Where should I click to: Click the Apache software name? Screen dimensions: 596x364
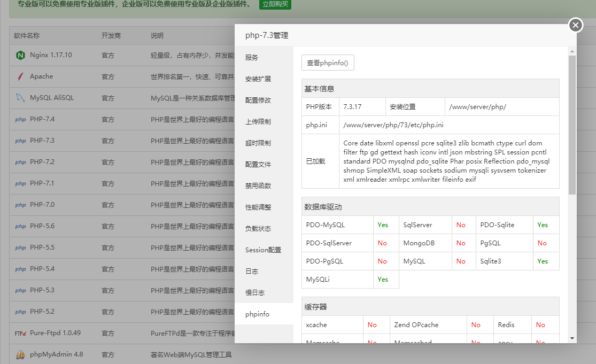(42, 76)
